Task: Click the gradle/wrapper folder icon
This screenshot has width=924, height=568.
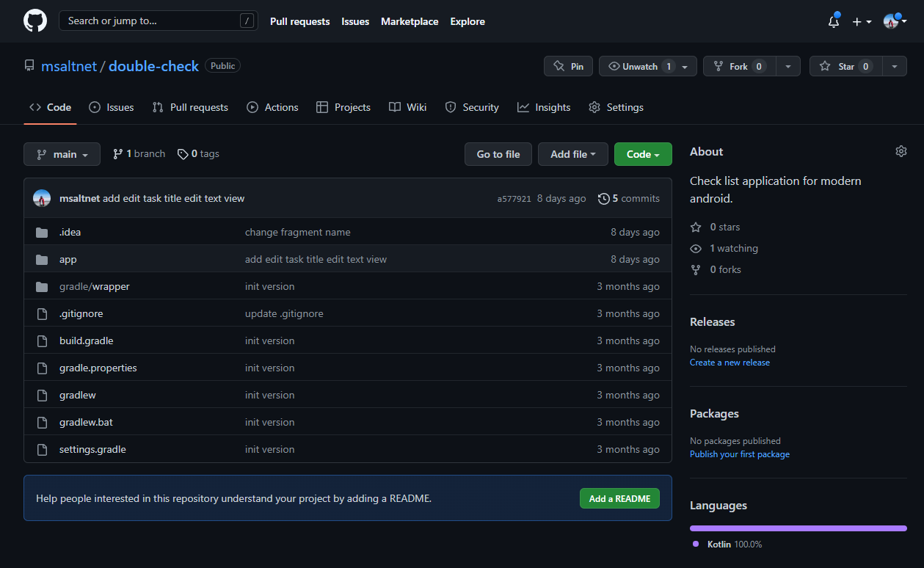Action: click(x=42, y=286)
